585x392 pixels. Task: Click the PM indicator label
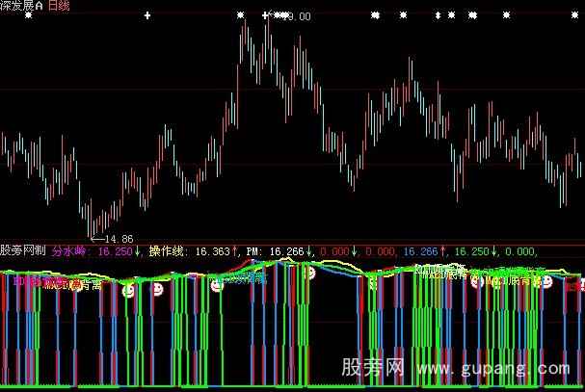click(x=253, y=251)
